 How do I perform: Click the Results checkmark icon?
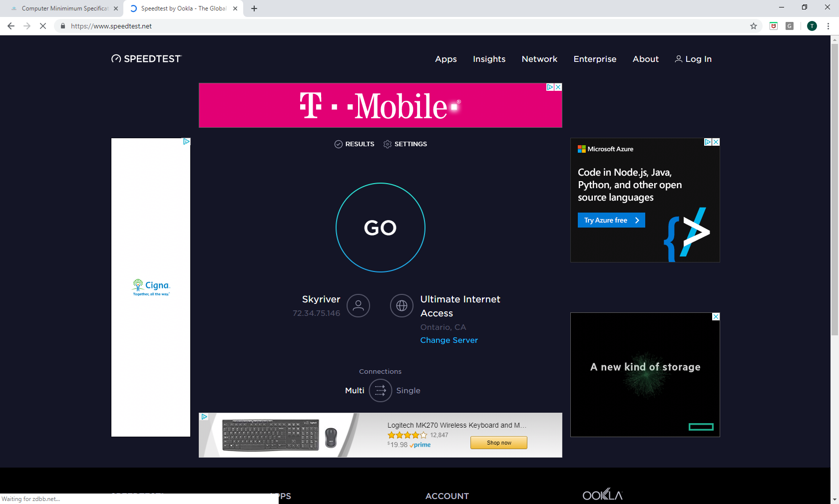(x=339, y=144)
